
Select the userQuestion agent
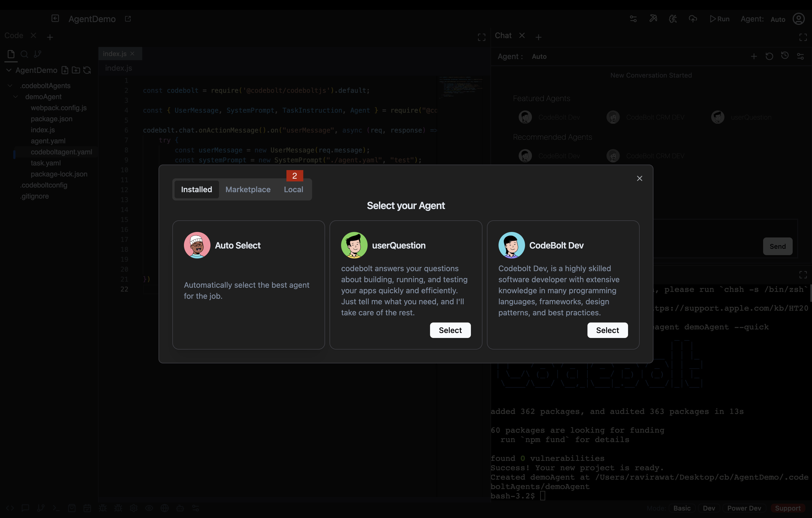tap(450, 330)
